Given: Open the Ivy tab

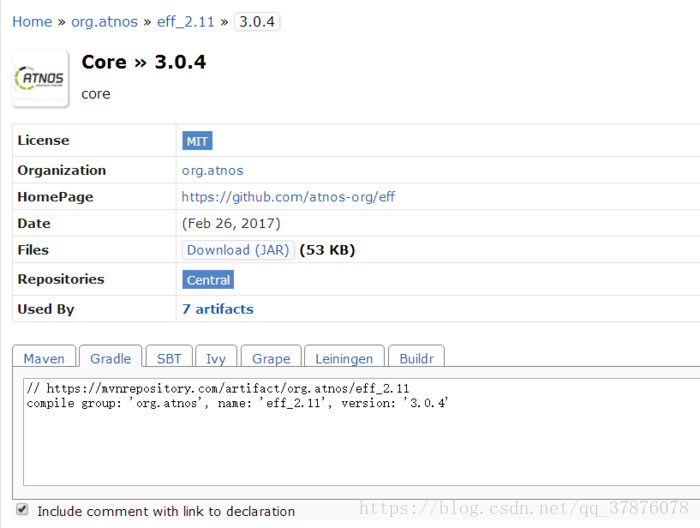Looking at the screenshot, I should click(x=216, y=358).
